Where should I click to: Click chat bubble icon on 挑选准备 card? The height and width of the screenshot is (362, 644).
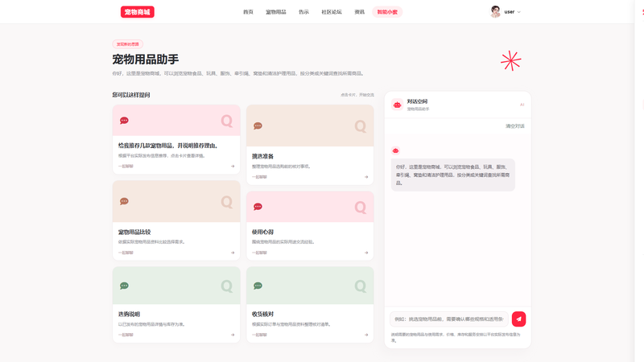[258, 125]
